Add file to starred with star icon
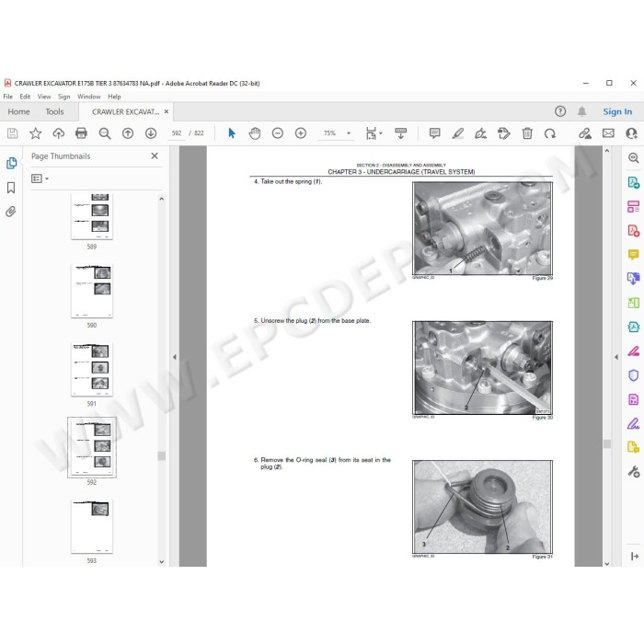The width and height of the screenshot is (644, 644). pyautogui.click(x=35, y=133)
